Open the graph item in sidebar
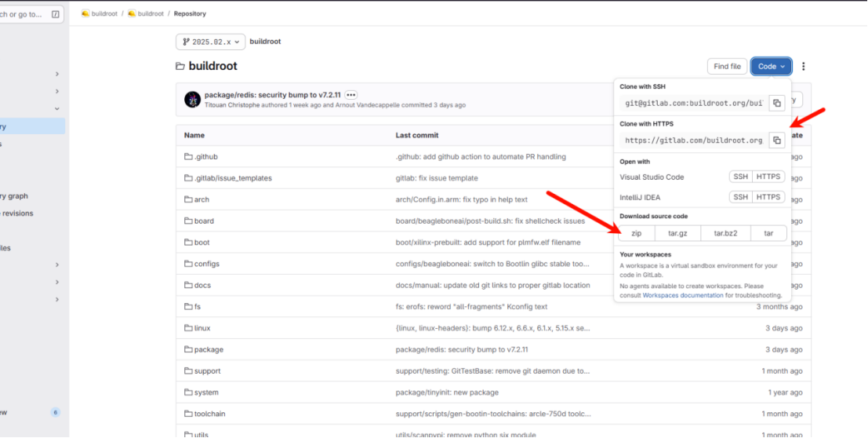868x438 pixels. [x=14, y=195]
